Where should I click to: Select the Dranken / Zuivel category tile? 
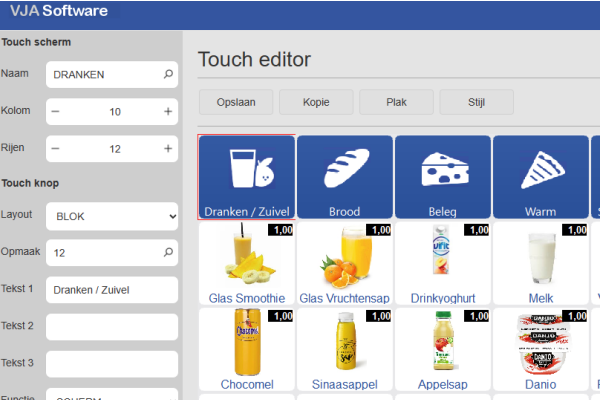pyautogui.click(x=246, y=176)
